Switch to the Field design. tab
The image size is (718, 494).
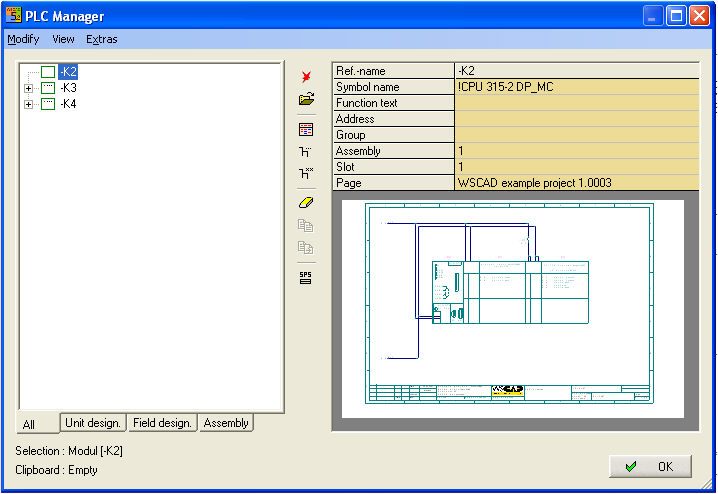[162, 423]
